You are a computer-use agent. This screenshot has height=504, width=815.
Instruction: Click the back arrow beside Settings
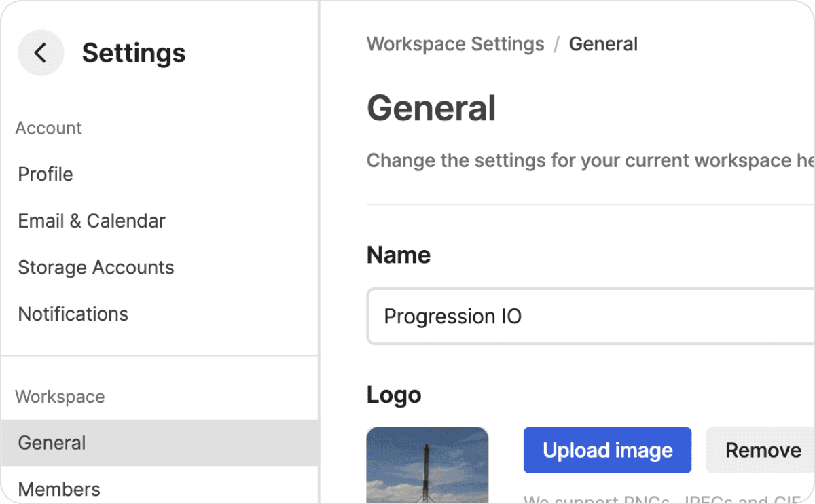[41, 53]
